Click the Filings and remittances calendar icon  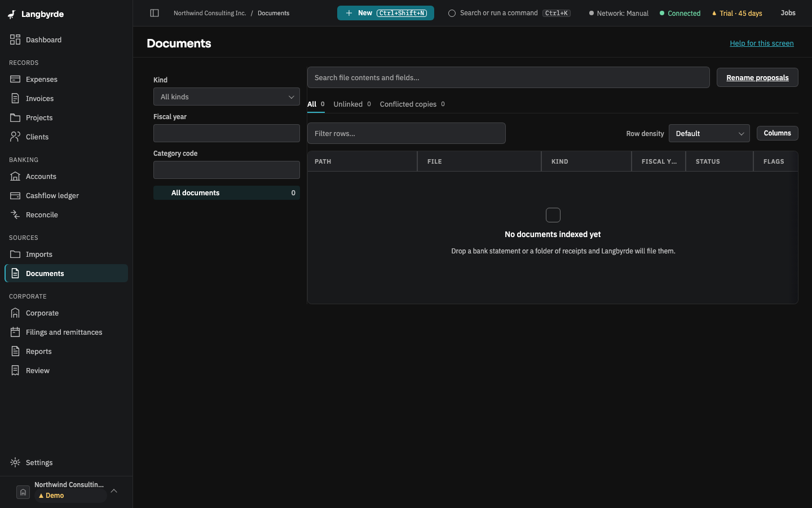(15, 332)
